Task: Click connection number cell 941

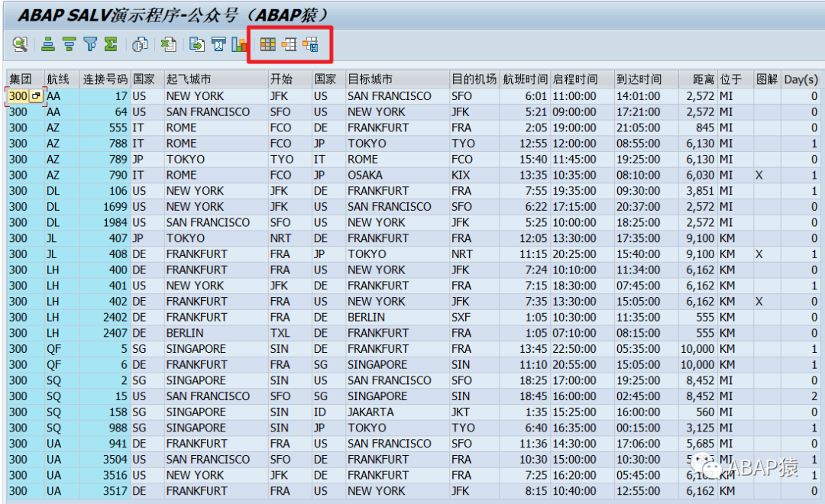Action: 105,444
